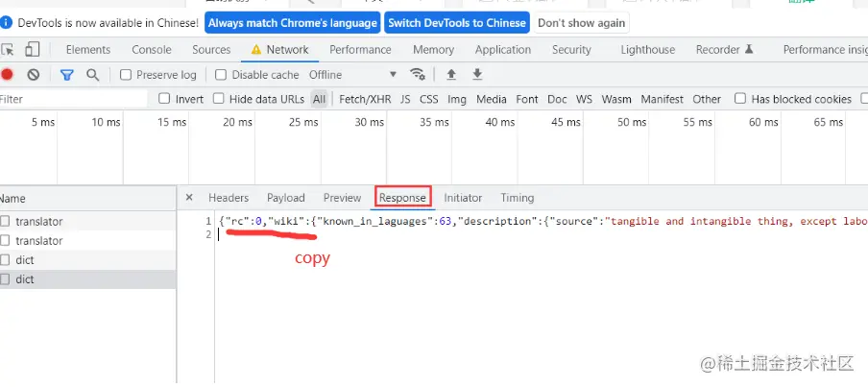Select the second translator request row

88,241
